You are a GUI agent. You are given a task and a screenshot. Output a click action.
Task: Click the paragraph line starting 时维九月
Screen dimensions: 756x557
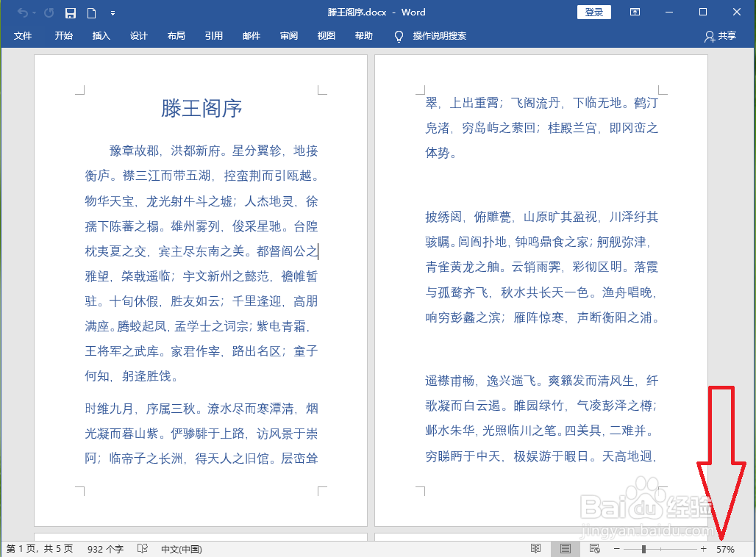pyautogui.click(x=202, y=409)
